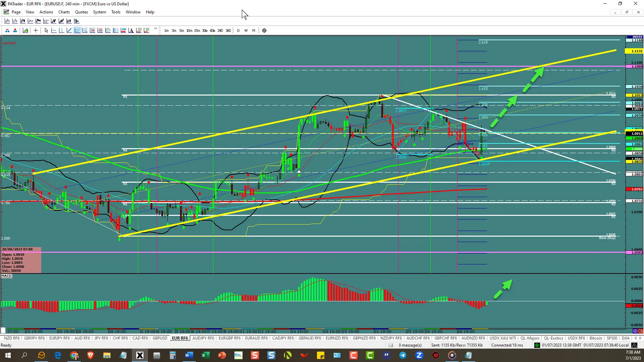Viewport: 644px width, 362px height.
Task: Switch to 5m timeframe
Action: click(x=181, y=31)
